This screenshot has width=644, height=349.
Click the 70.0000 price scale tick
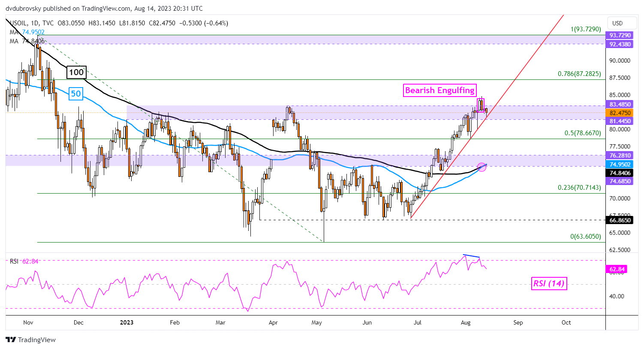pos(620,198)
